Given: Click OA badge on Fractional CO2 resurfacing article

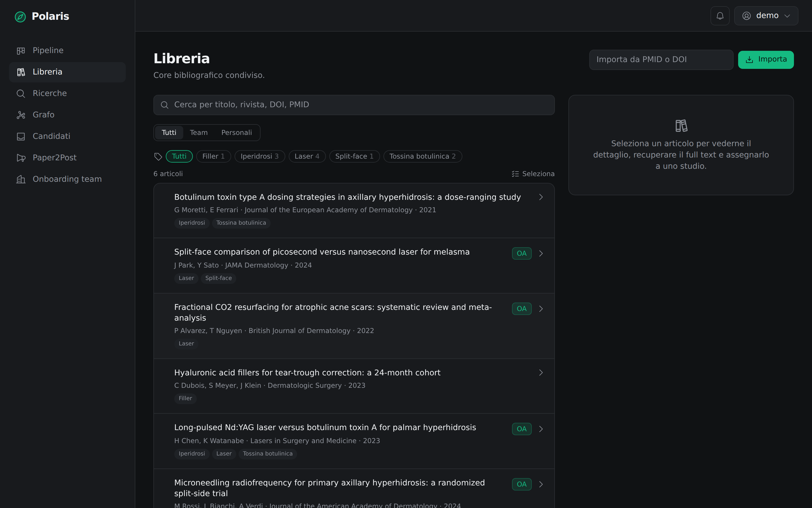Looking at the screenshot, I should click(x=521, y=309).
